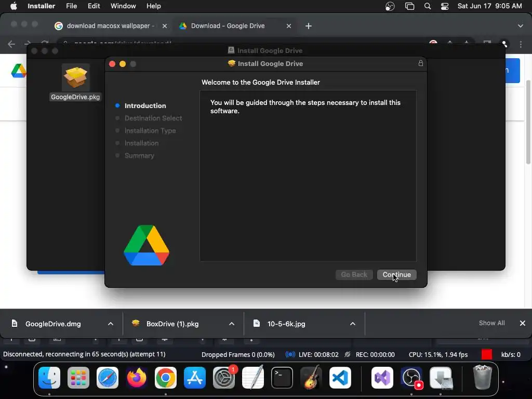Select the Summary step in the sidebar
This screenshot has width=532, height=399.
pyautogui.click(x=139, y=156)
